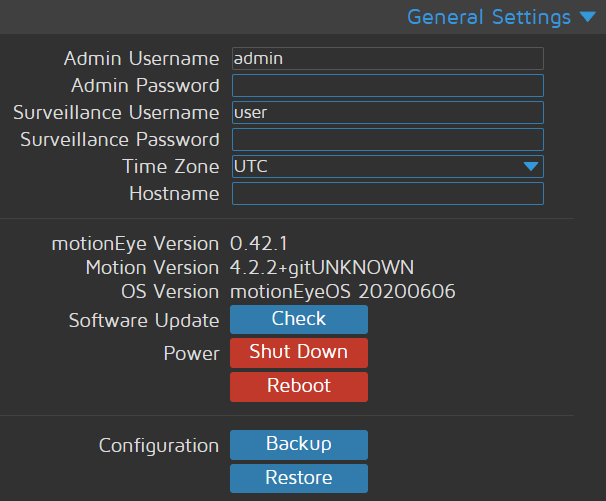Click the Surveillance Password label
The image size is (606, 501).
coord(120,140)
